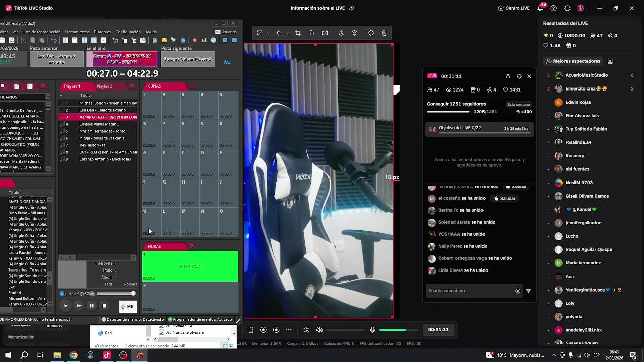Click the duplicate source icon

[311, 33]
